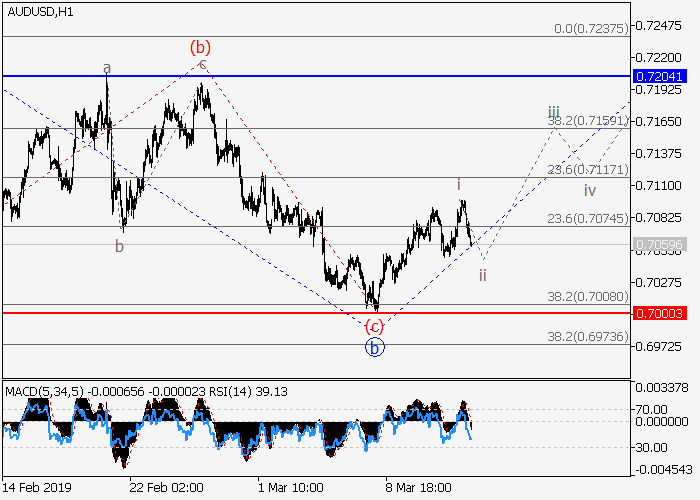
Task: Click the 38.2(0.71591) Fibonacci level label
Action: coord(587,121)
